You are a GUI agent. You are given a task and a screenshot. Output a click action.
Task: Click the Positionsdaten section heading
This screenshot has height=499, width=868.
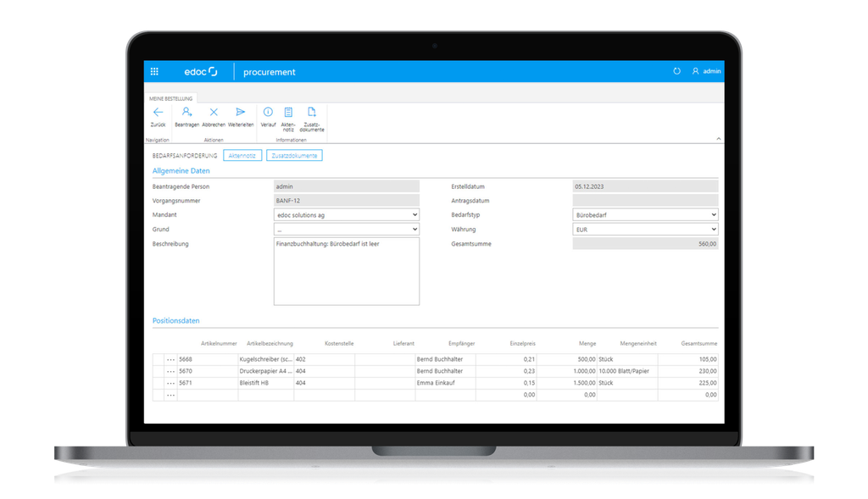(x=176, y=321)
